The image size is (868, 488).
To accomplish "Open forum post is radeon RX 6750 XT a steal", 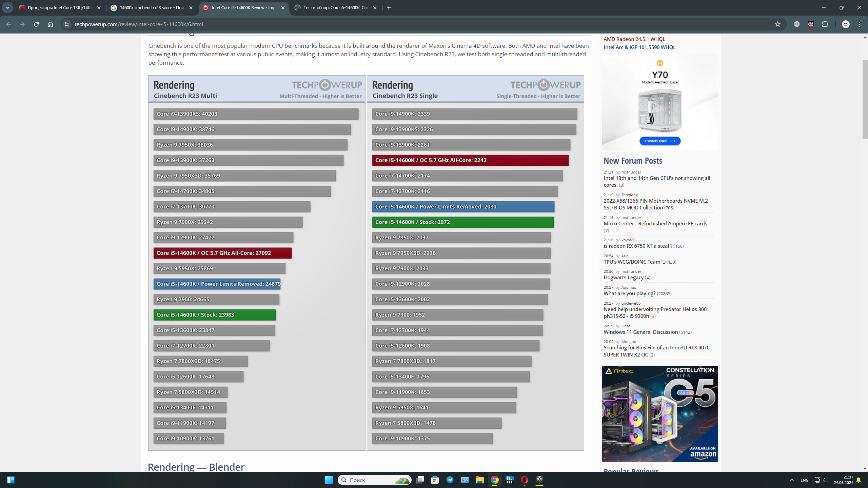I will tap(637, 246).
